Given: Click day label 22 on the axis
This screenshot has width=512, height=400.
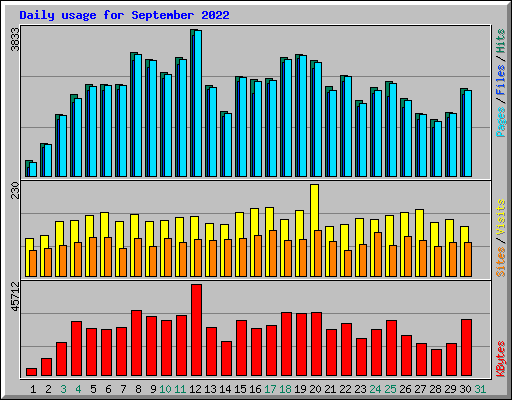Looking at the screenshot, I should point(345,389).
